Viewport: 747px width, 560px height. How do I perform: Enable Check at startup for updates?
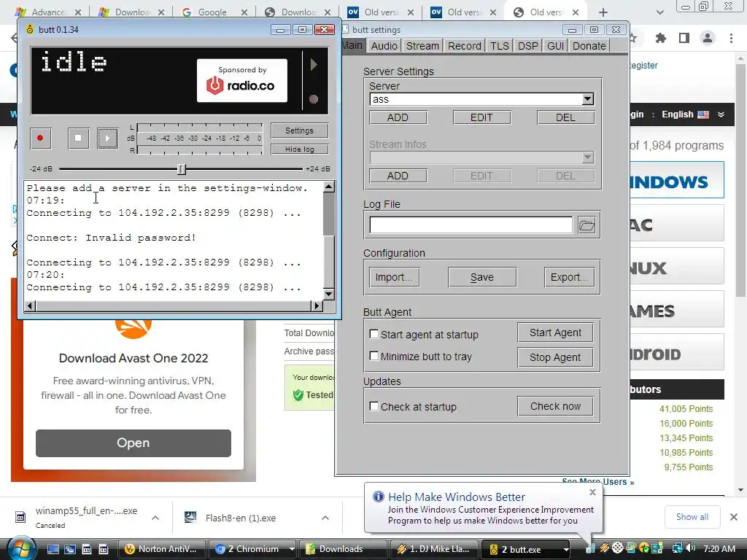click(374, 406)
